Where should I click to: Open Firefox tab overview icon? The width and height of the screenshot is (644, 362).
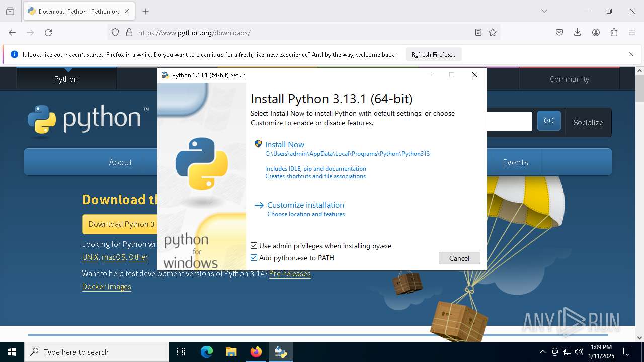pos(10,11)
